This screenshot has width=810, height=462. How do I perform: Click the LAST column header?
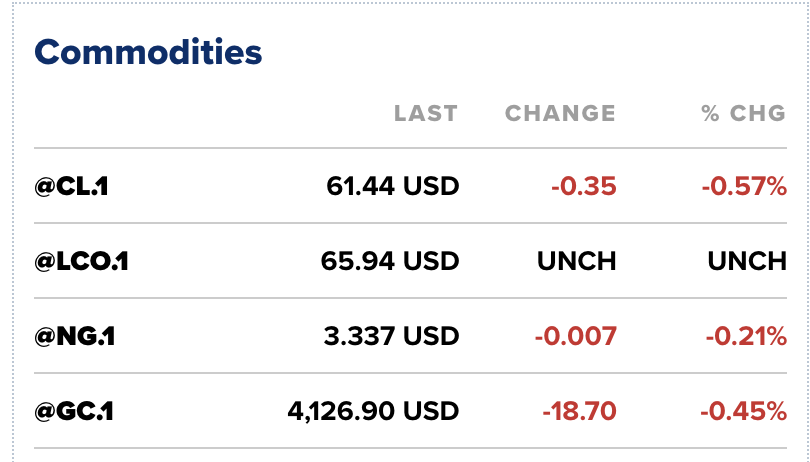pyautogui.click(x=425, y=113)
